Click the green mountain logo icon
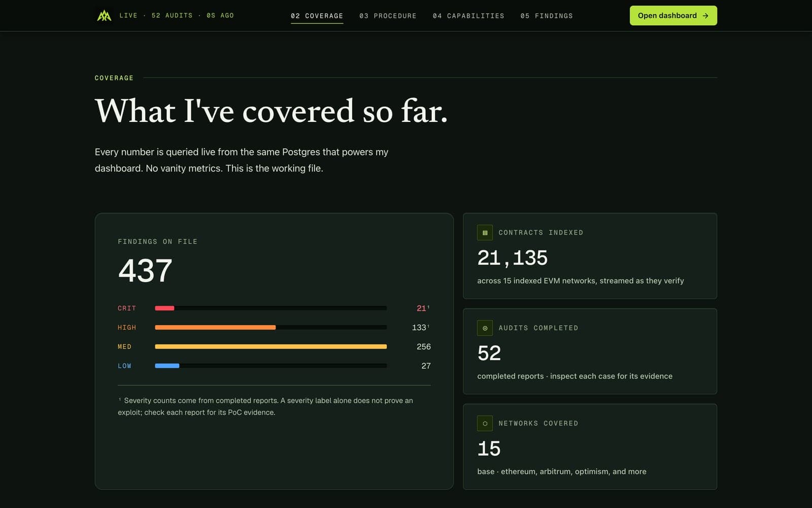This screenshot has width=812, height=508. coord(104,16)
